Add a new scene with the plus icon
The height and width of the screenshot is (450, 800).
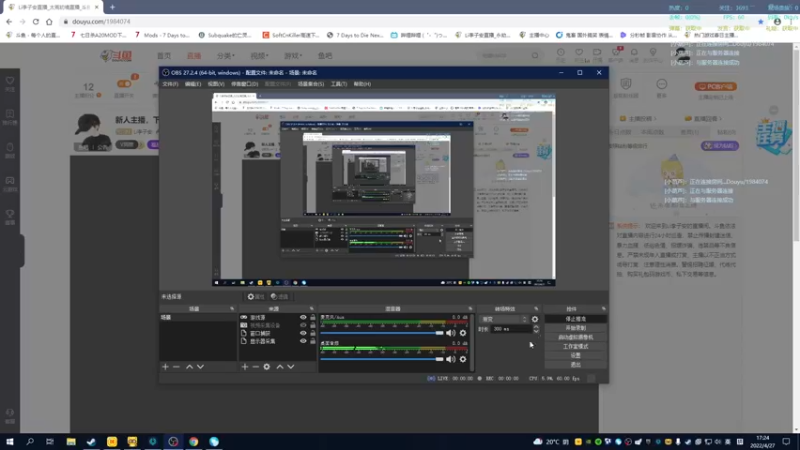[x=165, y=367]
